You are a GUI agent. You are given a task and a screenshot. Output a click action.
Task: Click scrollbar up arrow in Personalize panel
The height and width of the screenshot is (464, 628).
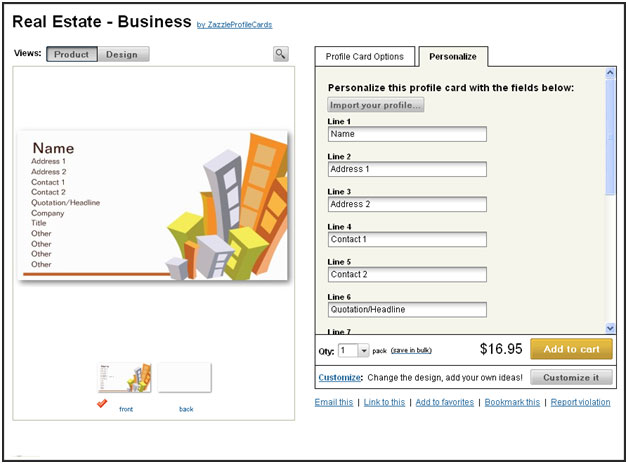610,72
